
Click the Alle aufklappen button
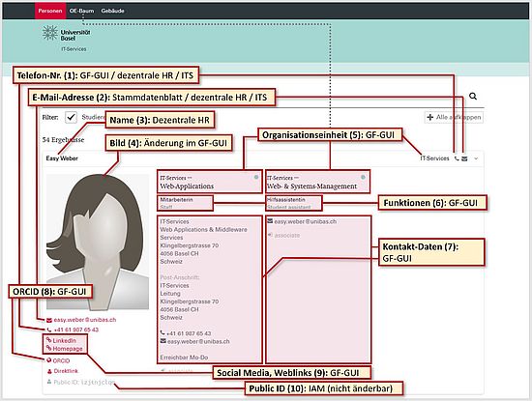[x=454, y=117]
